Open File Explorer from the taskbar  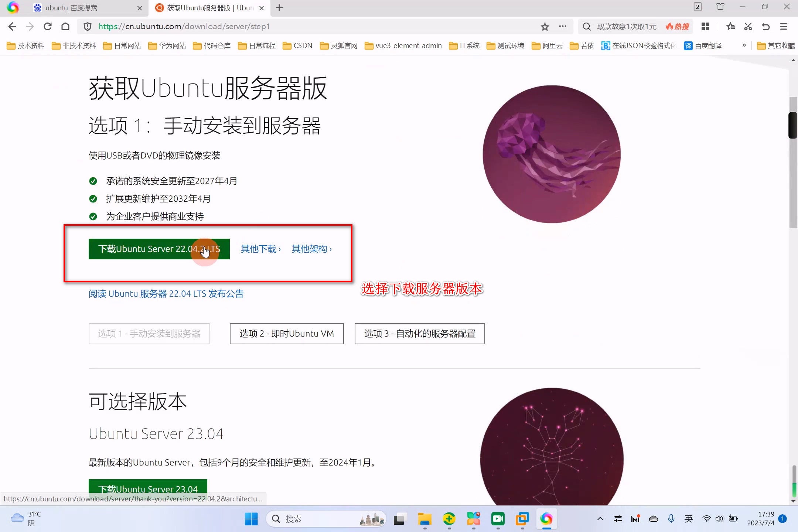(x=425, y=519)
